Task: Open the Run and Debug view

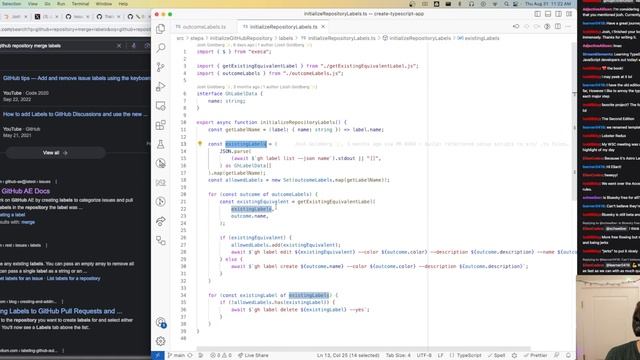Action: pos(160,86)
